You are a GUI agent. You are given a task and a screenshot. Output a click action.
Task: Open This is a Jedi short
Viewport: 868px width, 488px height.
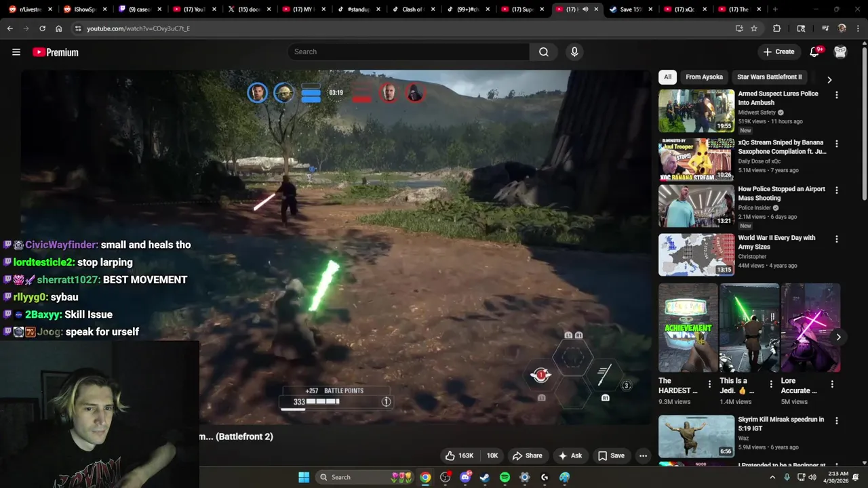(x=749, y=328)
